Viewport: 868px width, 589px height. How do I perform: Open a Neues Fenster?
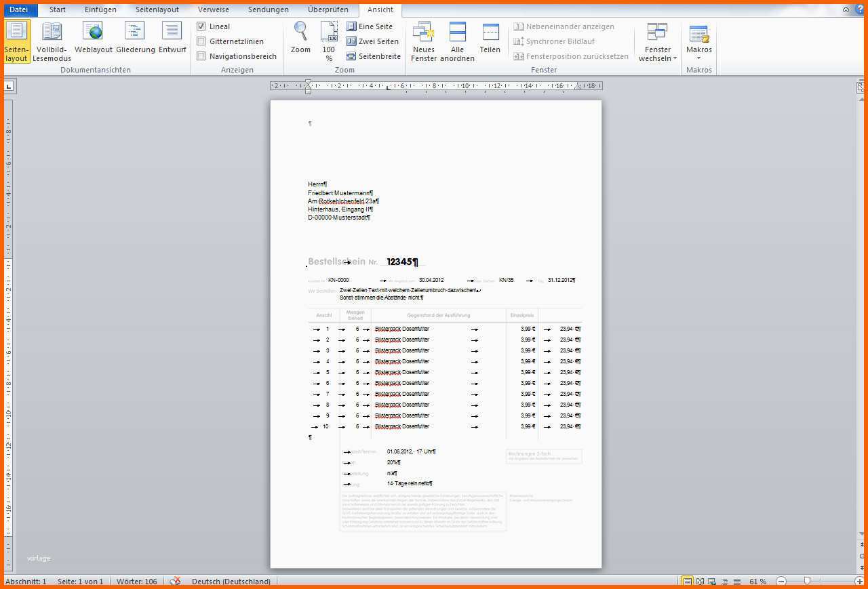pyautogui.click(x=424, y=41)
